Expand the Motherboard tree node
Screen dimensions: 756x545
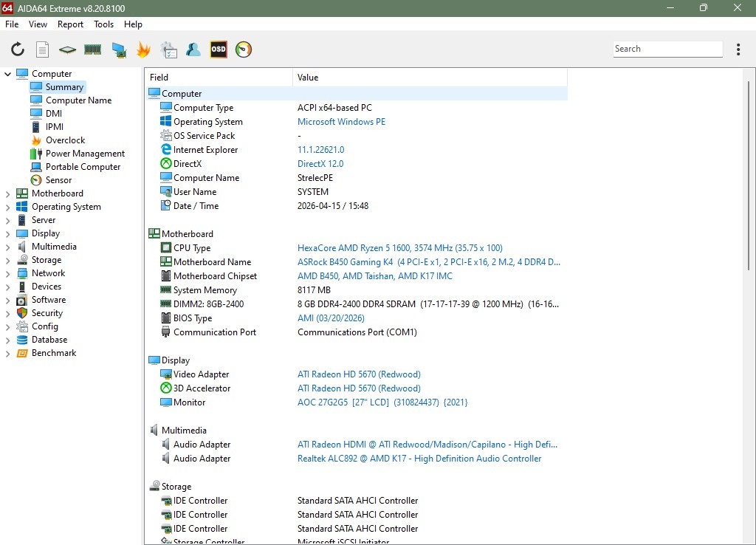[7, 193]
